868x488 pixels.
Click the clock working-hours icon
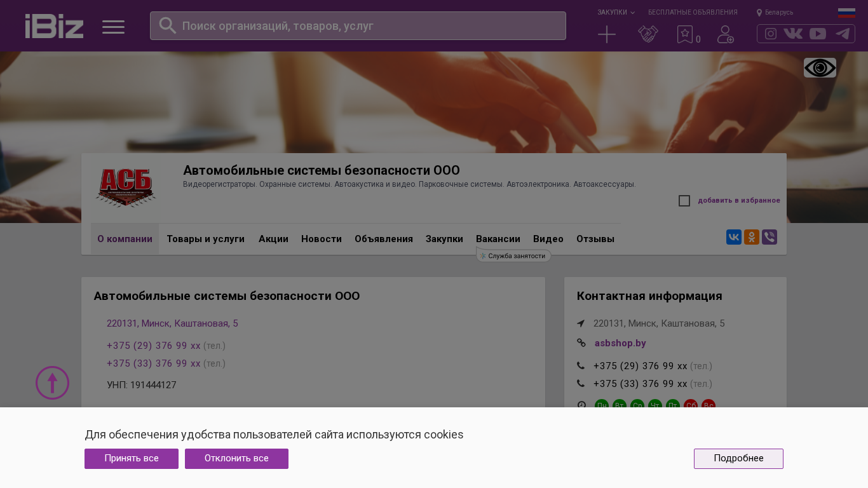point(581,405)
